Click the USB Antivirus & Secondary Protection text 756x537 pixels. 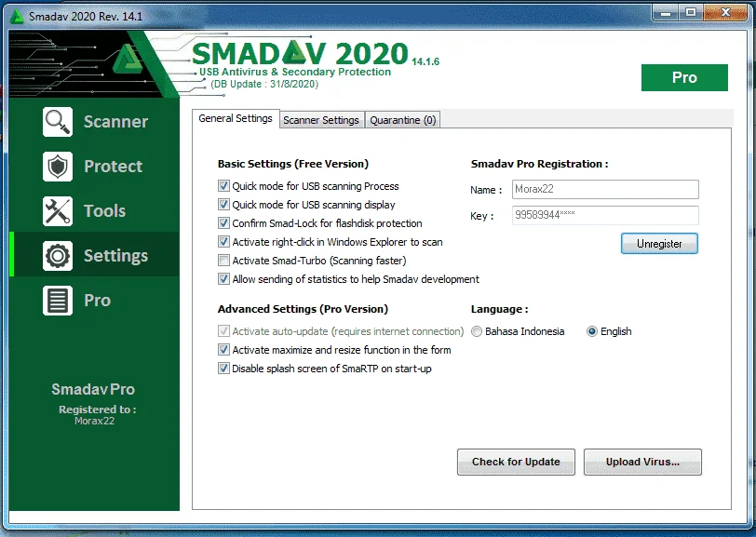coord(295,72)
